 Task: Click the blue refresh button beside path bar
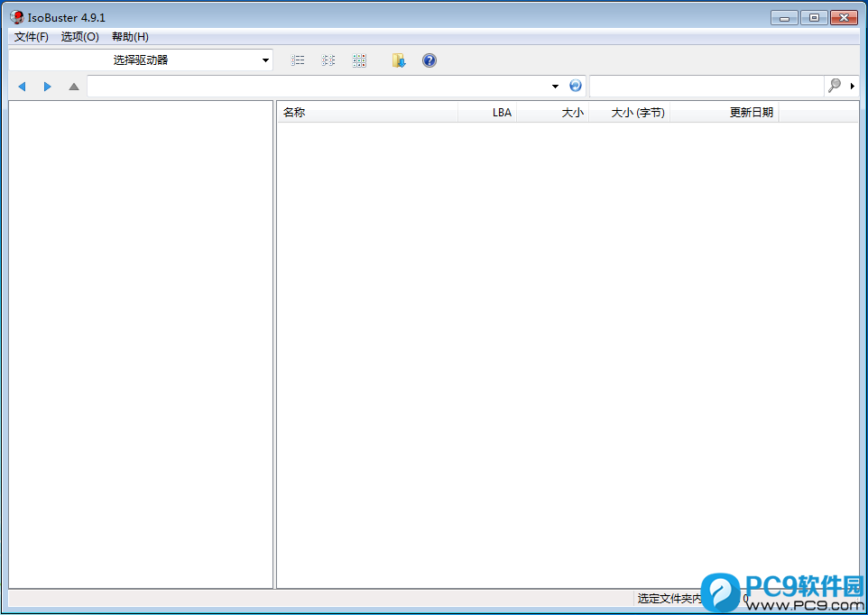pos(576,86)
